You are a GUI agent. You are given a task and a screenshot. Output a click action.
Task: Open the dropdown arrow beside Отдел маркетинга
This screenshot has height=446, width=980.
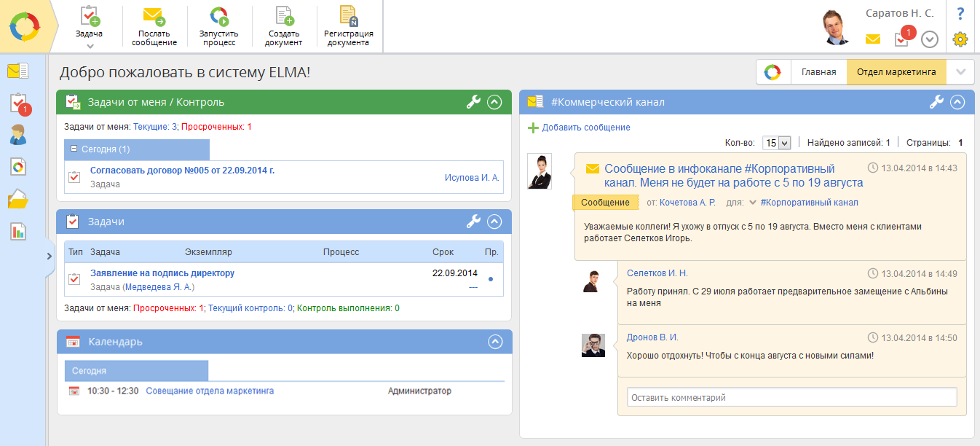tap(960, 71)
